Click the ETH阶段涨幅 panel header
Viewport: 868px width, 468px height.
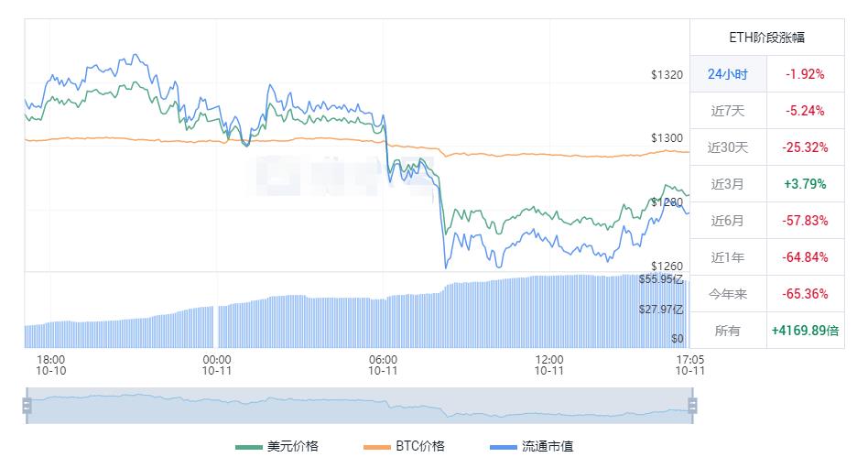coord(766,38)
